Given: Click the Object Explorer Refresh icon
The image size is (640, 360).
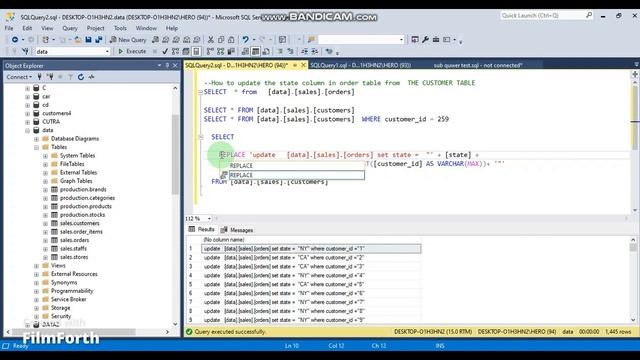Looking at the screenshot, I should 81,77.
